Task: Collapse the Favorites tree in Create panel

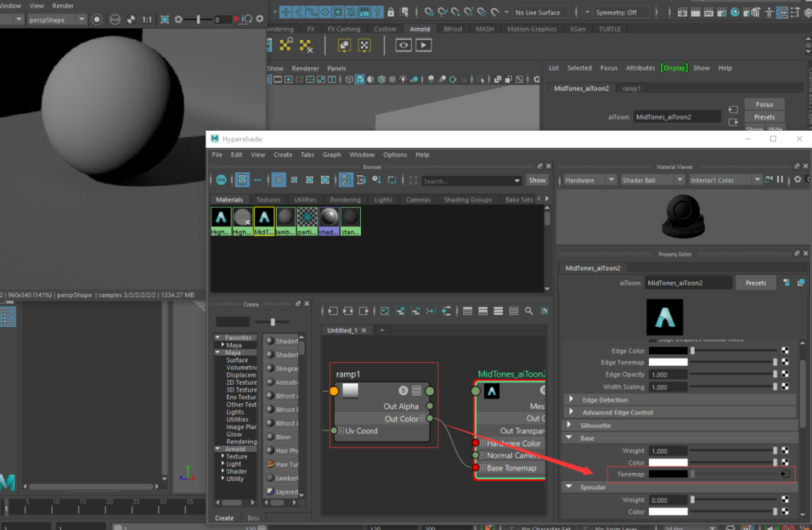Action: 217,338
